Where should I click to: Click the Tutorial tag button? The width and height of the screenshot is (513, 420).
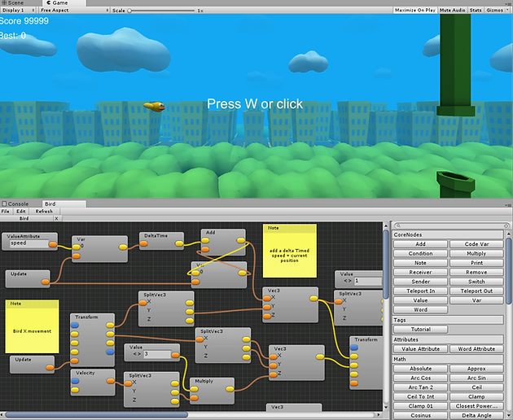pyautogui.click(x=420, y=329)
